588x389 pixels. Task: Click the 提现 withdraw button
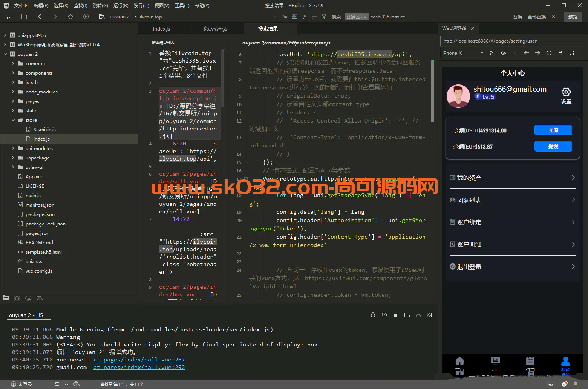click(x=553, y=146)
